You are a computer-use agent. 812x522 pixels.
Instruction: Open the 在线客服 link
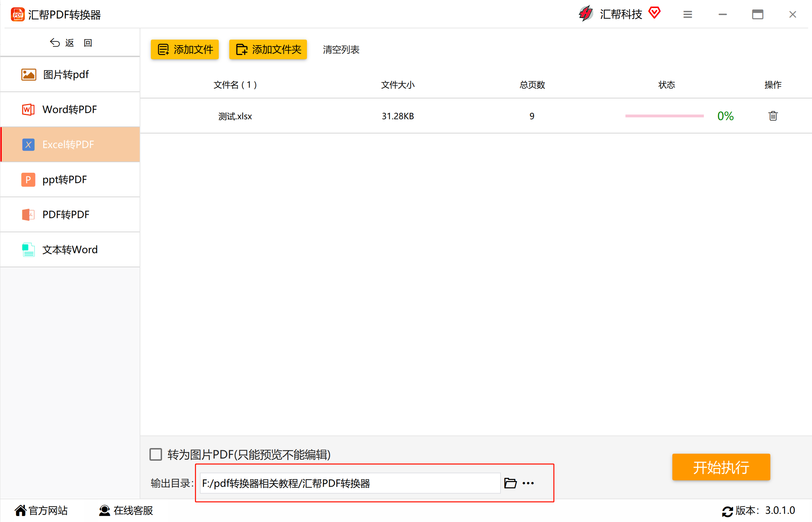click(x=133, y=510)
